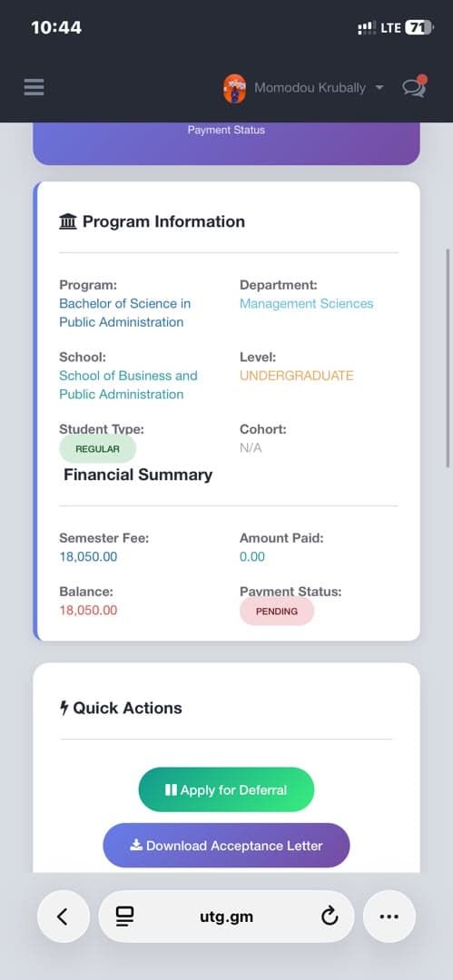
Task: Open the browser three-dots more options
Action: (389, 916)
